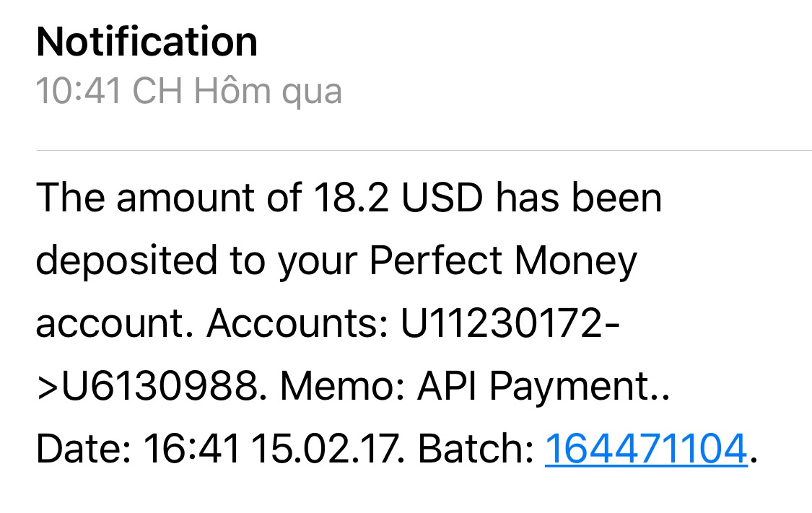Screen dimensions: 812x513
Task: Click the divider line under the header
Action: 423,150
